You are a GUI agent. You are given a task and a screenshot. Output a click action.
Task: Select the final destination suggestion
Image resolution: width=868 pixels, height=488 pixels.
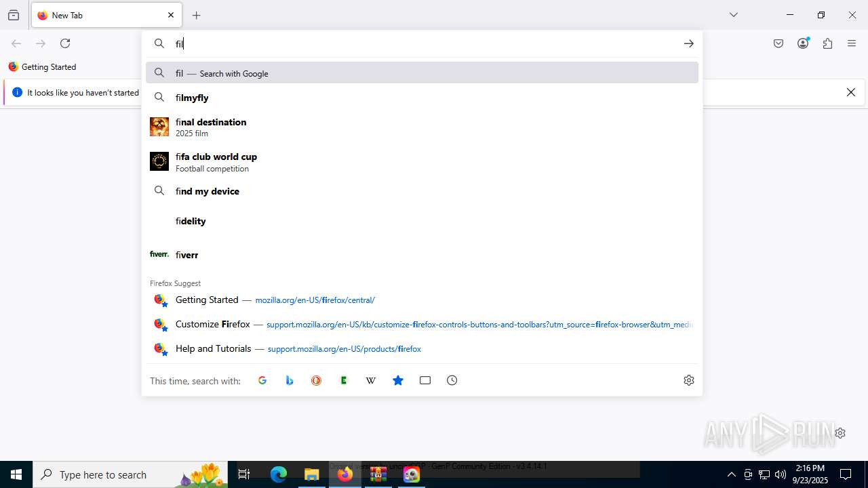pos(422,127)
